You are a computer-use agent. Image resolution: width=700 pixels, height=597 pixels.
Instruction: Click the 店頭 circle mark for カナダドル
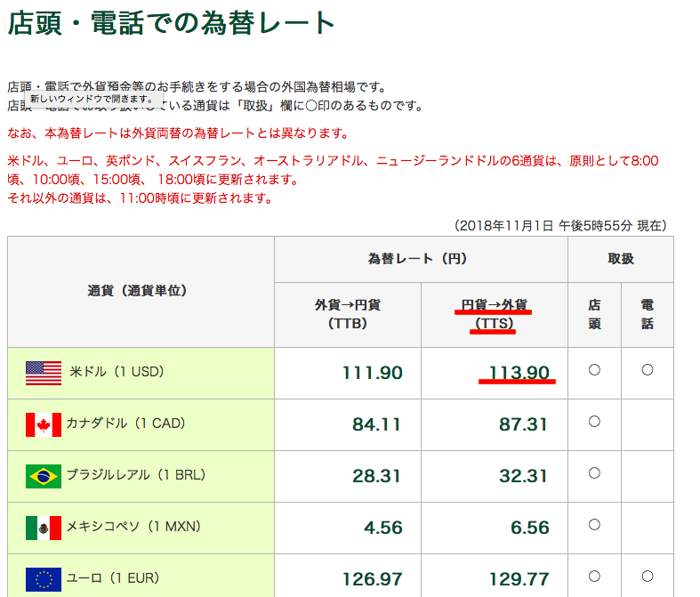coord(594,422)
